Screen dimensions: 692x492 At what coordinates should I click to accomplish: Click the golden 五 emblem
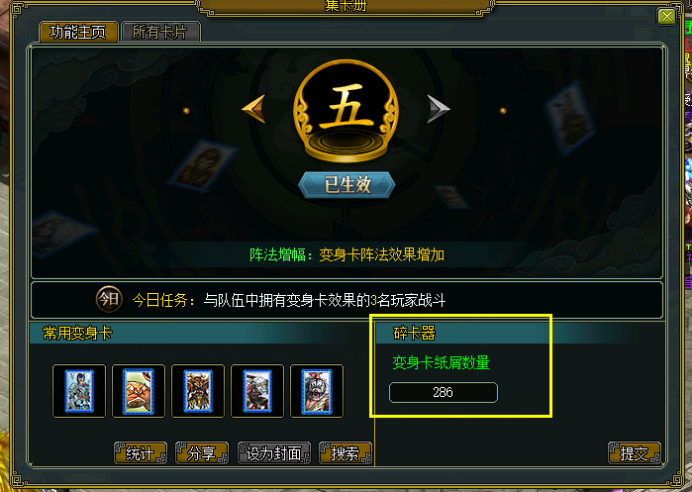pos(346,111)
